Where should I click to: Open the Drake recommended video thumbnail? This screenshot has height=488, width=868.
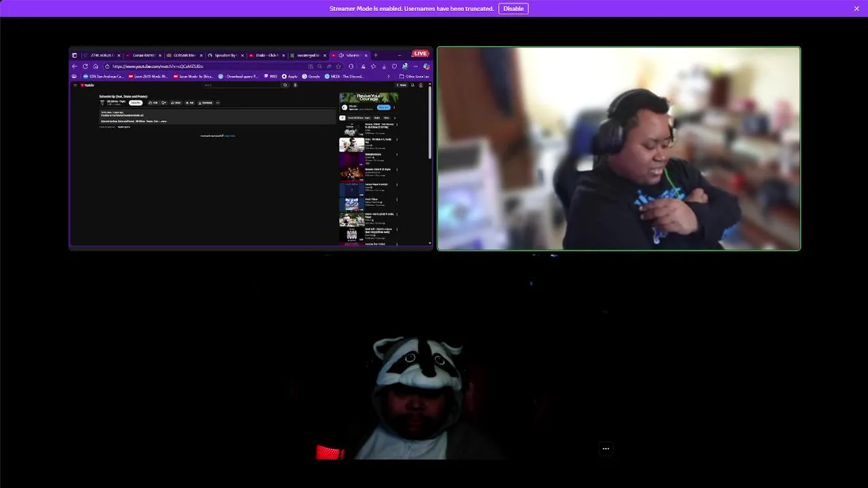click(351, 144)
